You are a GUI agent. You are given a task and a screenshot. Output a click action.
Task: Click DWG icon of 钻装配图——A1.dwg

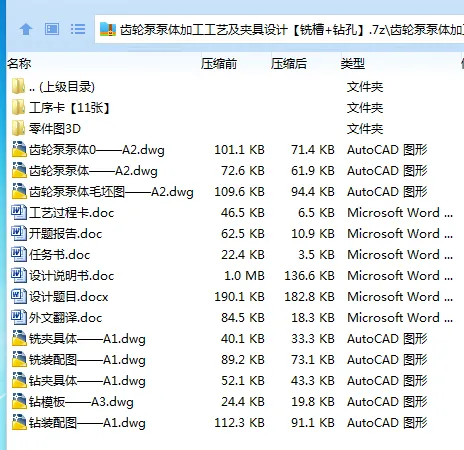click(19, 422)
